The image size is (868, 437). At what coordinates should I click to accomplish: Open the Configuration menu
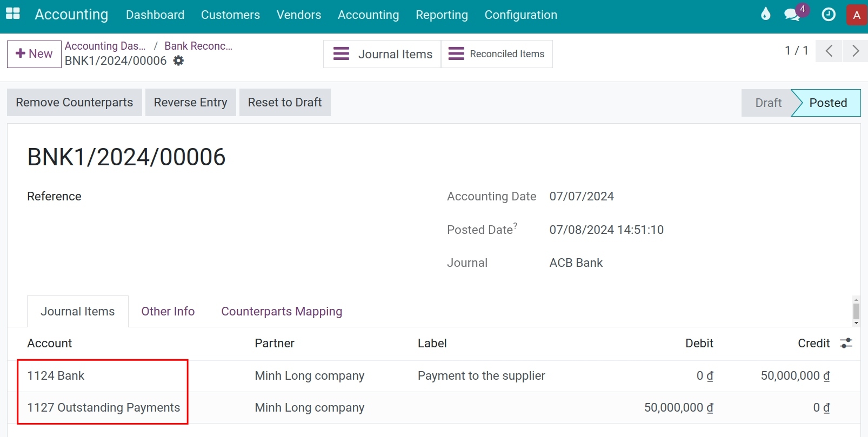(520, 15)
